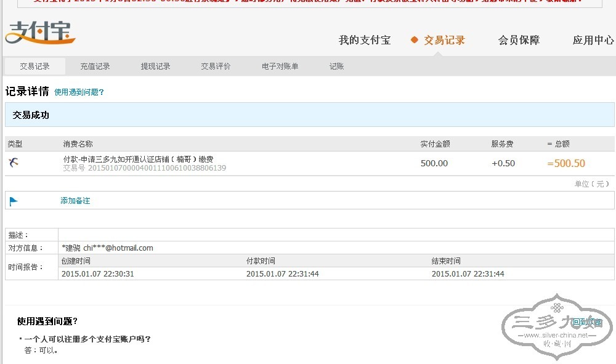Click the FAQ question 一个人可以注册多个支付宝账户吗？
The height and width of the screenshot is (364, 616).
87,339
